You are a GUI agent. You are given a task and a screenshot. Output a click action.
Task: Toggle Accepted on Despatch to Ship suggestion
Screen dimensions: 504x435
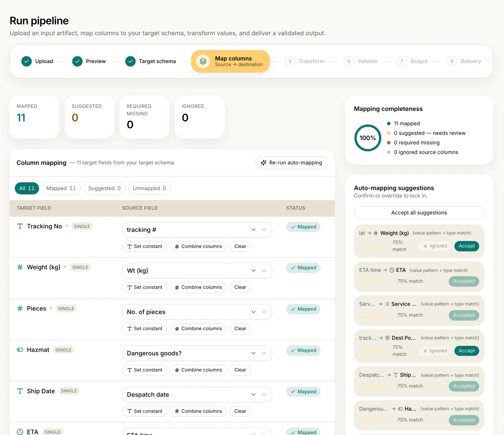tap(464, 386)
